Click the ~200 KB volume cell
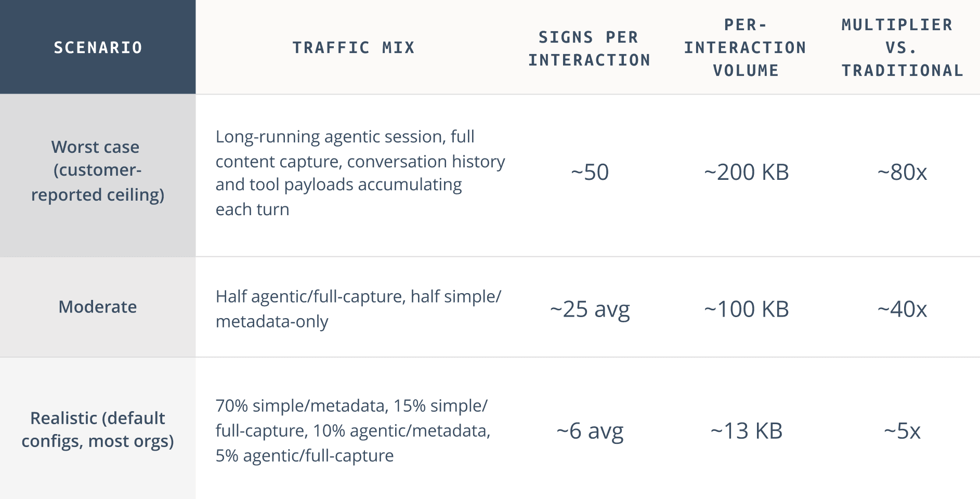980x499 pixels. pyautogui.click(x=746, y=172)
